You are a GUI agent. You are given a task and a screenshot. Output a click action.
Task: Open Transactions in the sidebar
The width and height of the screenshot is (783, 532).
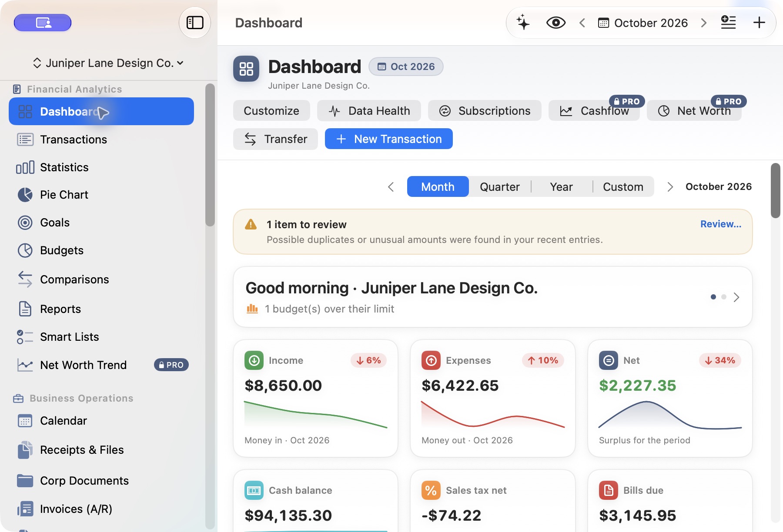101,140
